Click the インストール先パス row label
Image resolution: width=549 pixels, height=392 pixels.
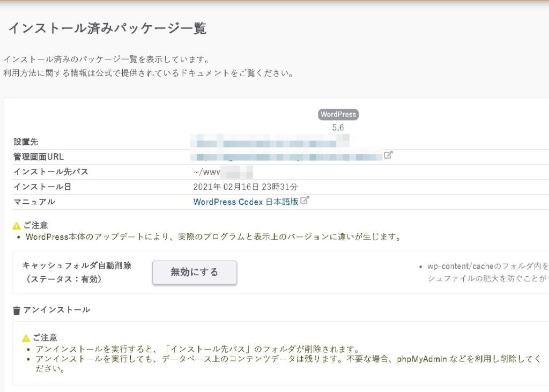51,172
